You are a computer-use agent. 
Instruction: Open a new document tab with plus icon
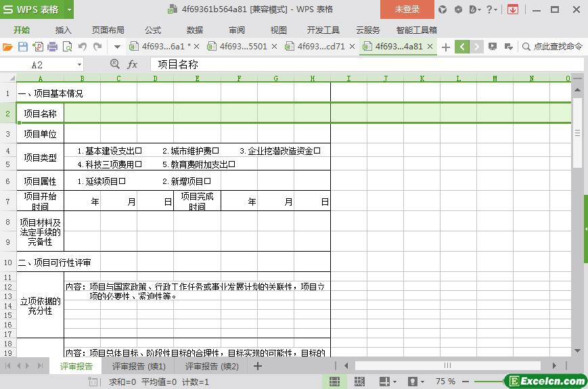445,47
